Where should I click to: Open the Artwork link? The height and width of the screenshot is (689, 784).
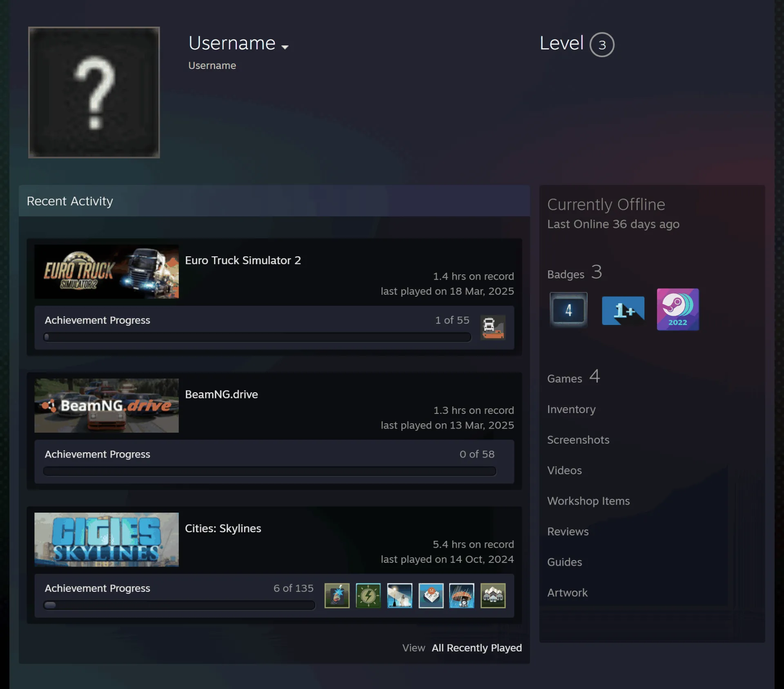pos(567,593)
